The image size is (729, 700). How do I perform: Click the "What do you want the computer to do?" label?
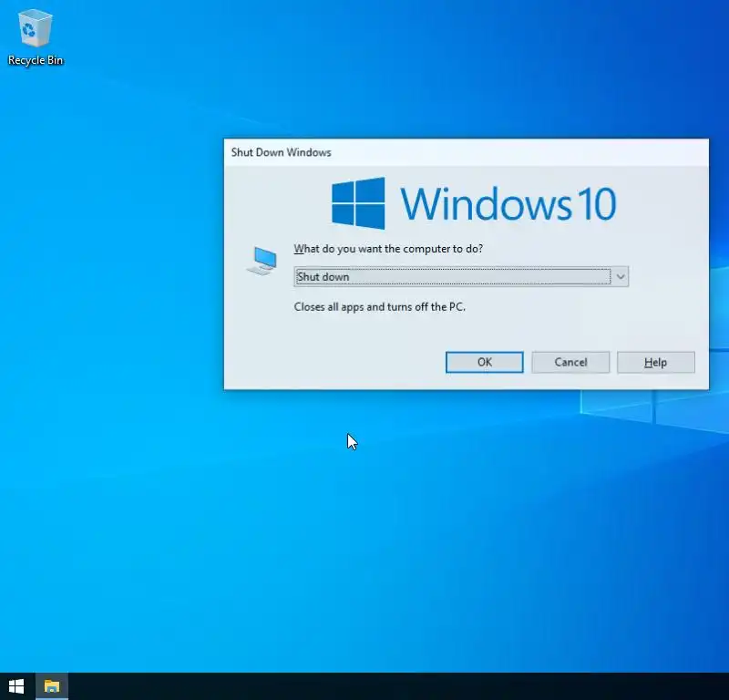(x=388, y=249)
